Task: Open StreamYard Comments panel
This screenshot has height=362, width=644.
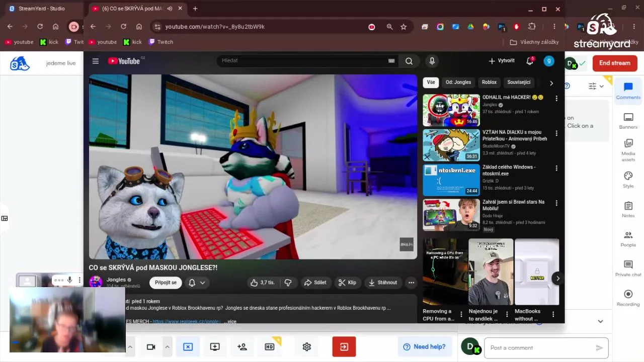Action: 628,91
